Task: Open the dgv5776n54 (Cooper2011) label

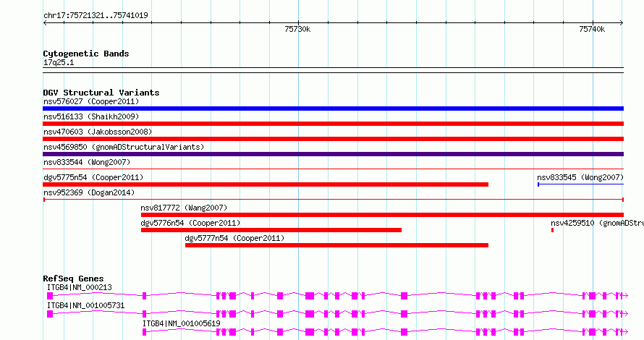Action: 190,223
